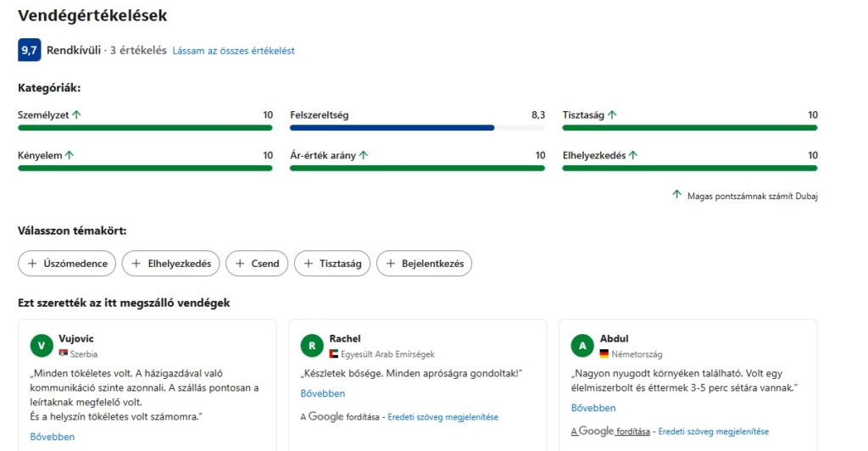Toggle the Úszómedence topic filter
868x451 pixels.
tap(68, 264)
